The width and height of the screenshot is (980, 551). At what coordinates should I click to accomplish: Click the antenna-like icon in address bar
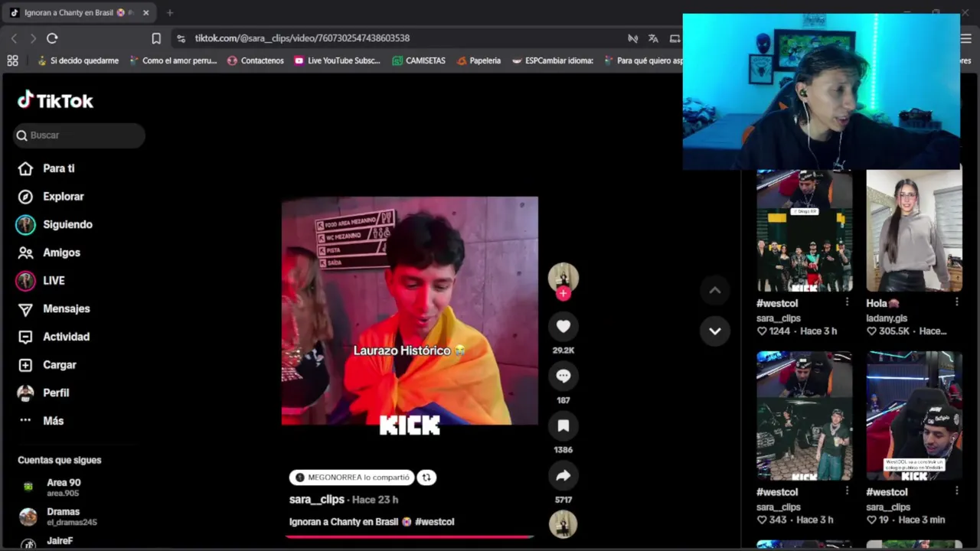pyautogui.click(x=632, y=38)
